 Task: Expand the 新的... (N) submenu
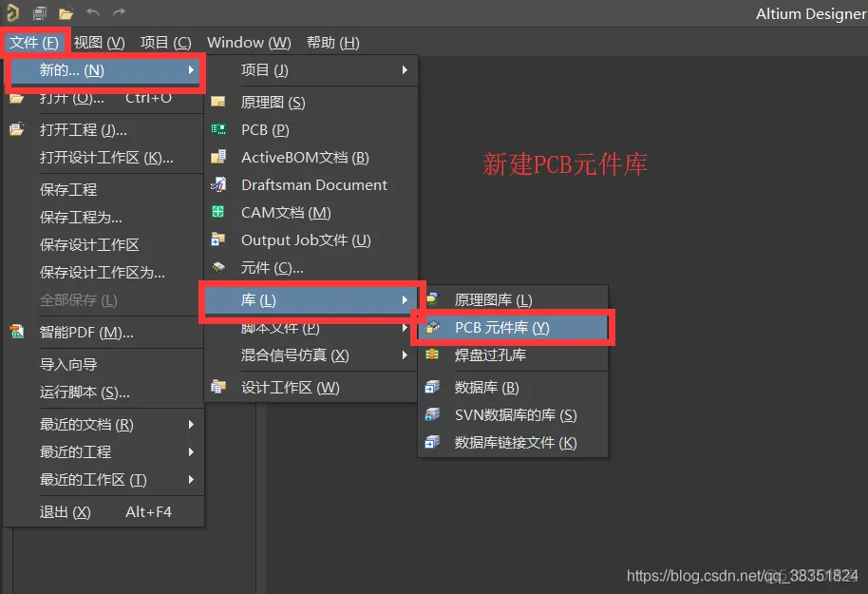click(105, 70)
